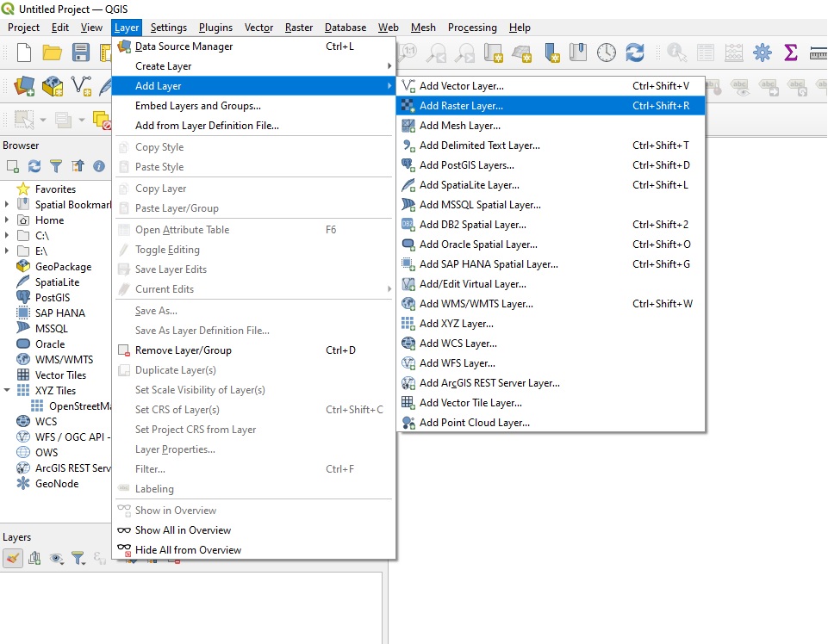Collapse the XYZ Tiles tree node
828x644 pixels.
click(8, 391)
